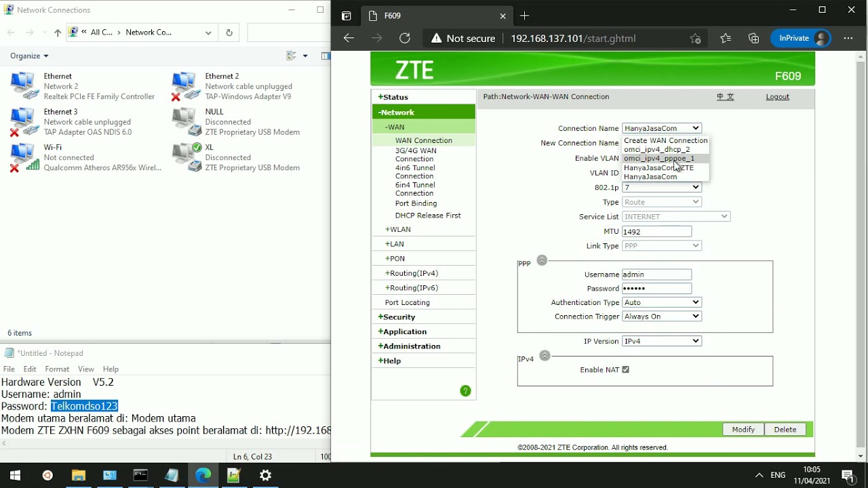
Task: Open Edge settings and more menu
Action: tap(848, 39)
